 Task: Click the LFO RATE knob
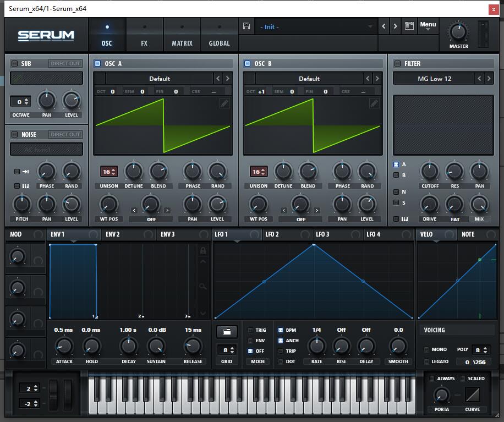point(316,346)
